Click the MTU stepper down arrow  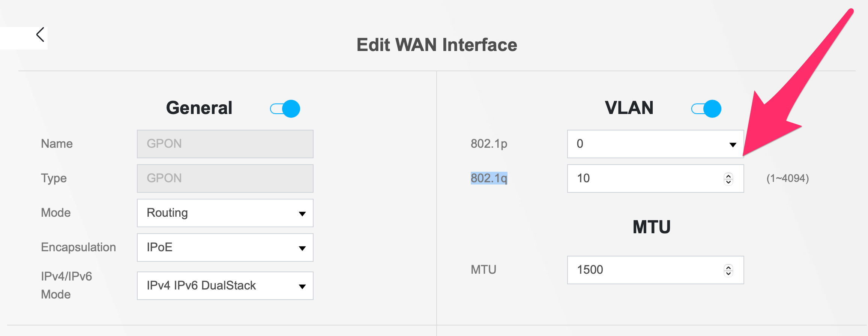(x=728, y=273)
